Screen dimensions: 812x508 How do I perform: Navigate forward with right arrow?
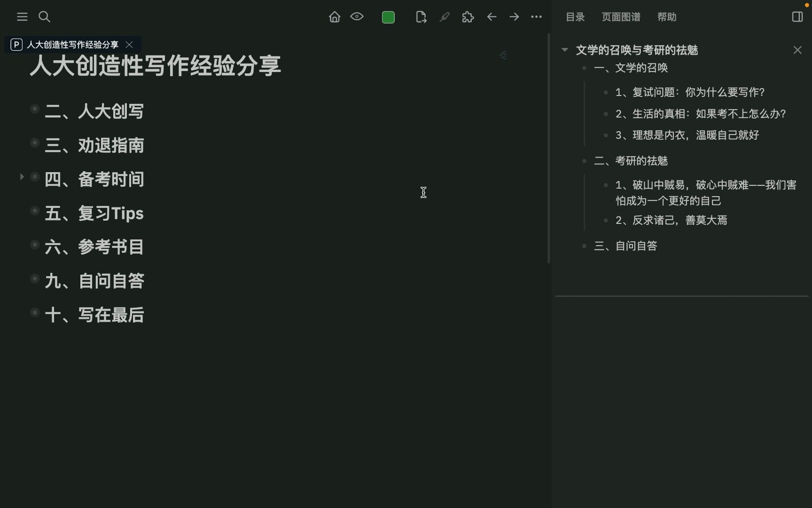(514, 17)
